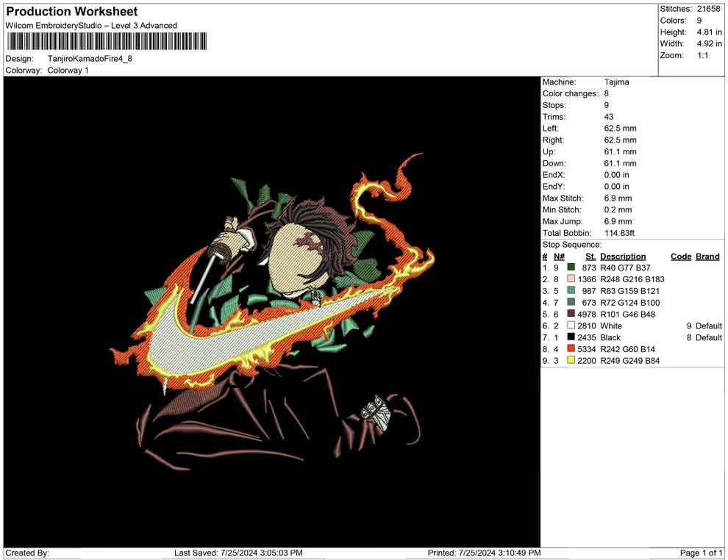
Task: Click the embroidery design preview image
Action: [x=272, y=312]
